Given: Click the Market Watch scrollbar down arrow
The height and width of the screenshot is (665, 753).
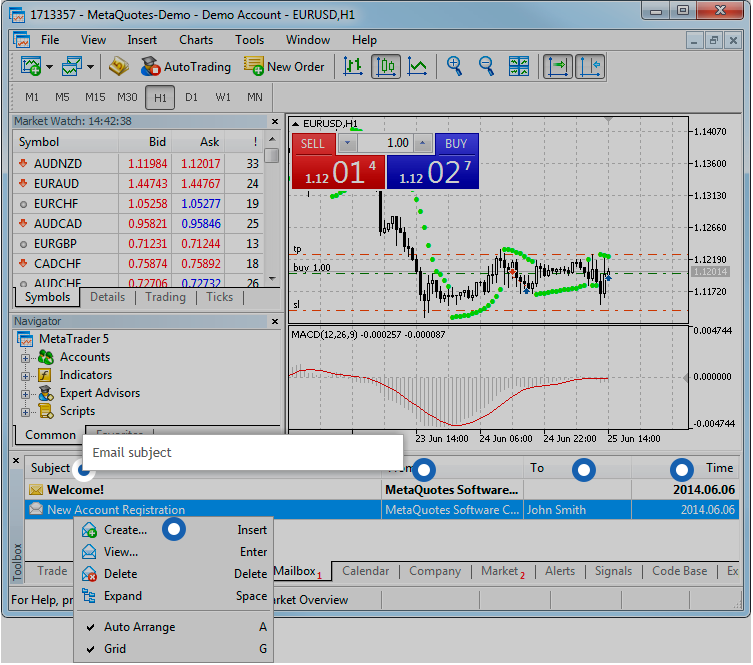Looking at the screenshot, I should tap(272, 278).
